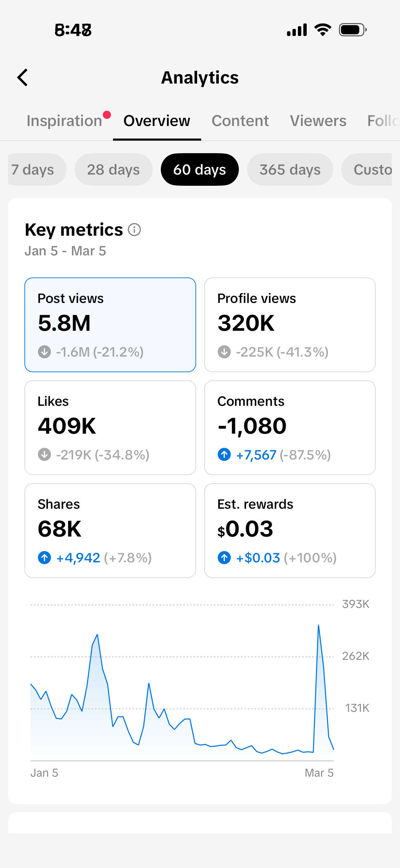
Task: Tap the Shares up-arrow change icon
Action: click(44, 557)
